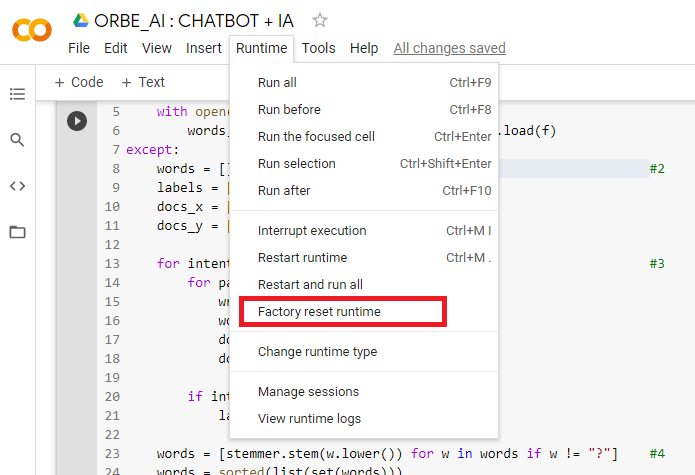695x475 pixels.
Task: Choose Restart and run all
Action: (364, 284)
